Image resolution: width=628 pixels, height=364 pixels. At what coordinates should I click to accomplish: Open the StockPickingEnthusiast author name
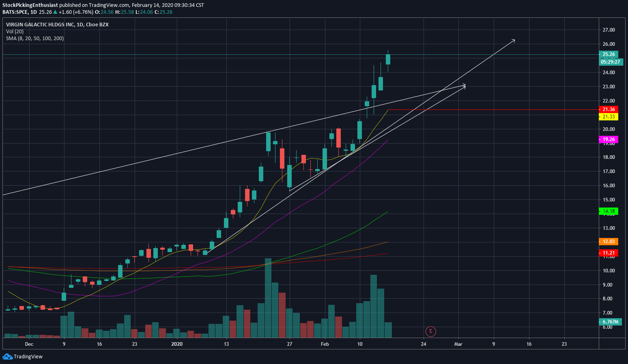[30, 5]
